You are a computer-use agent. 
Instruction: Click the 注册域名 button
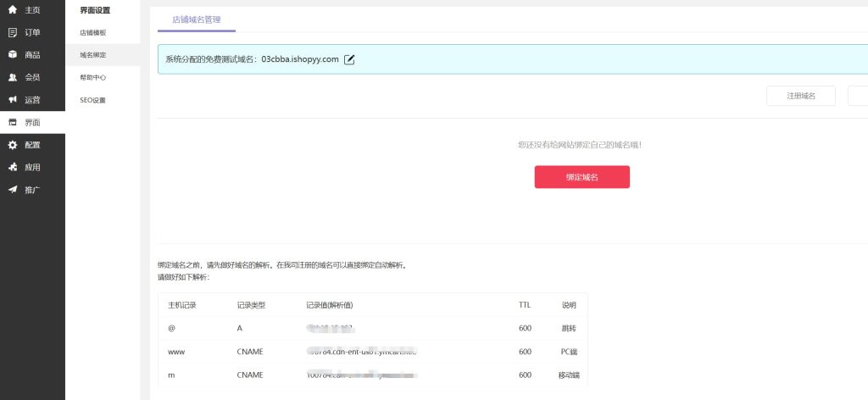click(x=800, y=96)
